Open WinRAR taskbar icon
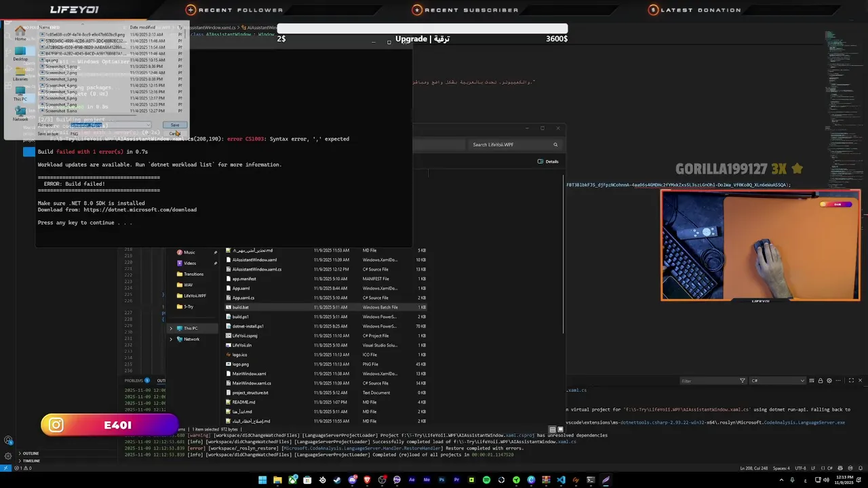Image resolution: width=868 pixels, height=488 pixels. coord(546,480)
